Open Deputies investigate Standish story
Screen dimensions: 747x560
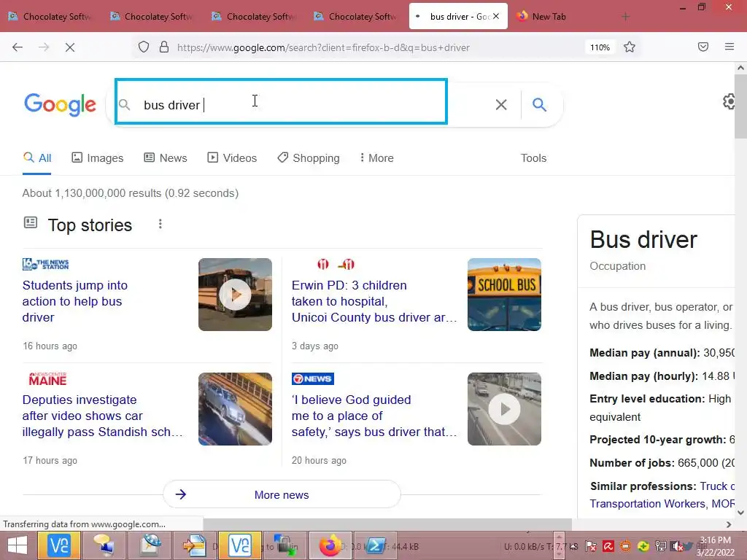click(x=102, y=416)
